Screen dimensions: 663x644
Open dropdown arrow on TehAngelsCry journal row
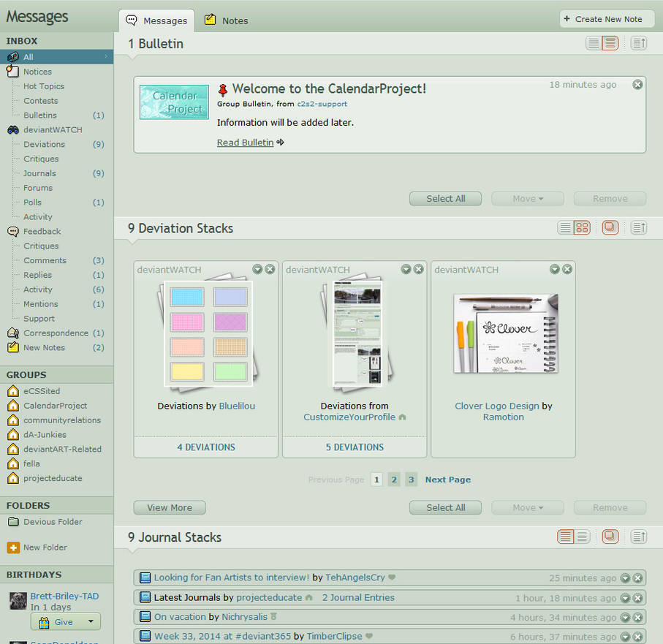click(625, 578)
